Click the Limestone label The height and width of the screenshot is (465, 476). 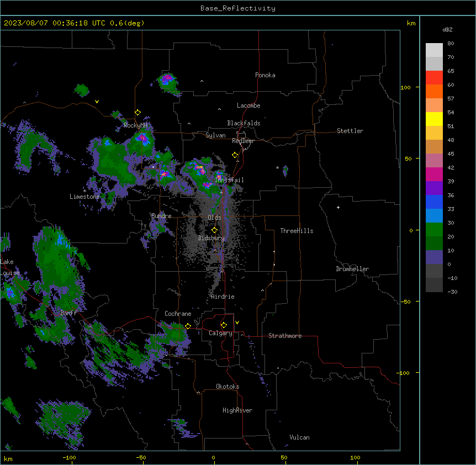click(84, 197)
